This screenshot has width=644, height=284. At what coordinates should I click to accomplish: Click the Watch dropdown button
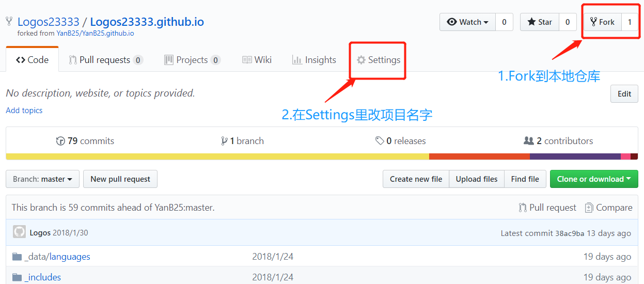coord(467,22)
